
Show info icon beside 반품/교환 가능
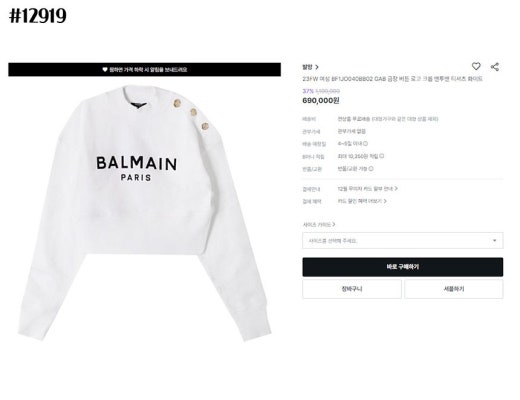point(371,169)
